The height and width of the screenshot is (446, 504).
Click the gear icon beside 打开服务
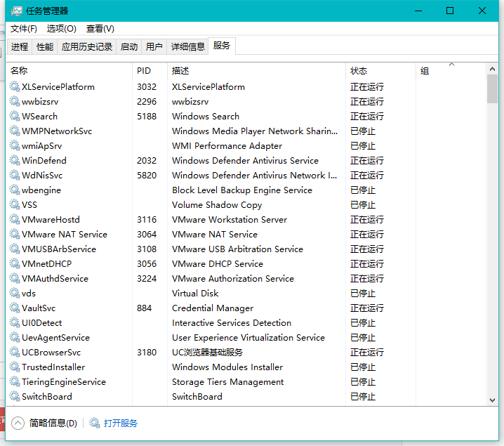pos(95,423)
